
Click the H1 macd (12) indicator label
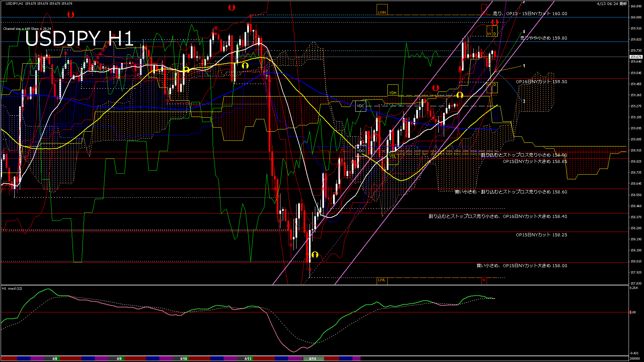12,289
